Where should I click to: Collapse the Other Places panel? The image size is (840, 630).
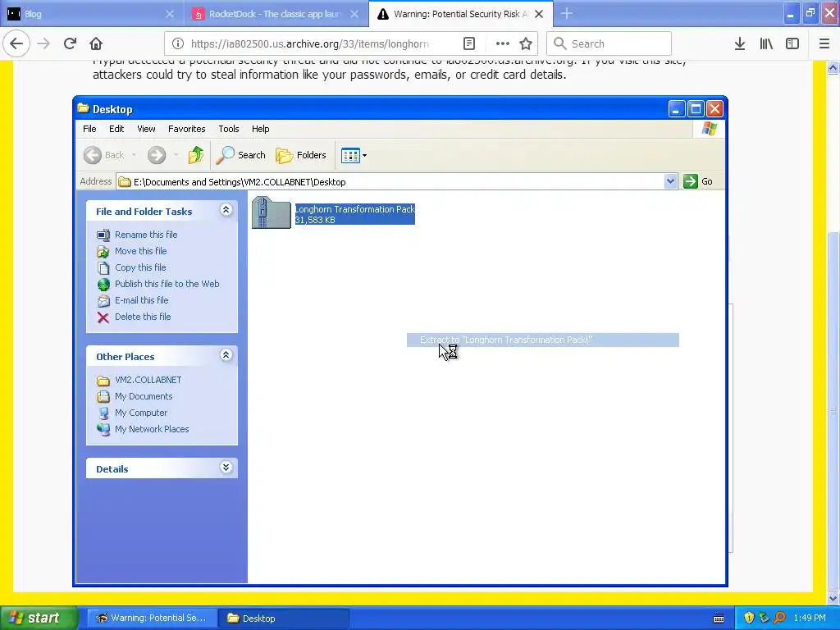(226, 354)
